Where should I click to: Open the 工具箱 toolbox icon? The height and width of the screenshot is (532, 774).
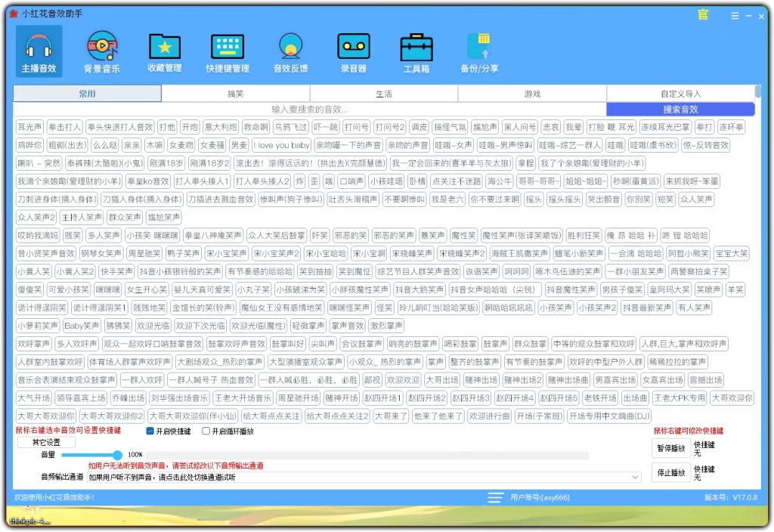[x=416, y=47]
